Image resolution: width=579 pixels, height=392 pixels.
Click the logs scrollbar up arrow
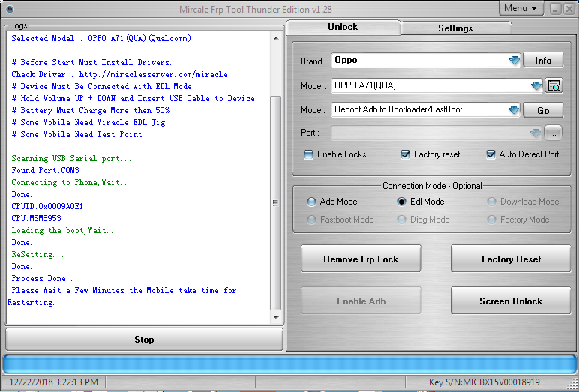(x=276, y=38)
